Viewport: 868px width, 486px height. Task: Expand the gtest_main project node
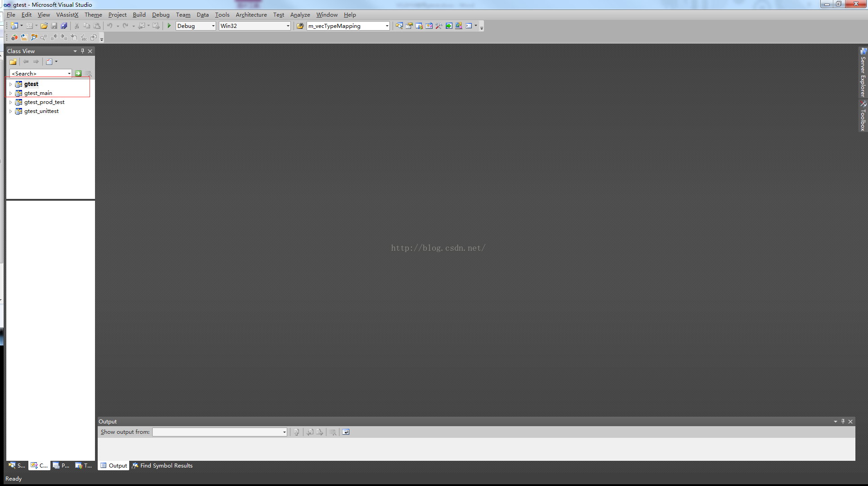[x=11, y=93]
